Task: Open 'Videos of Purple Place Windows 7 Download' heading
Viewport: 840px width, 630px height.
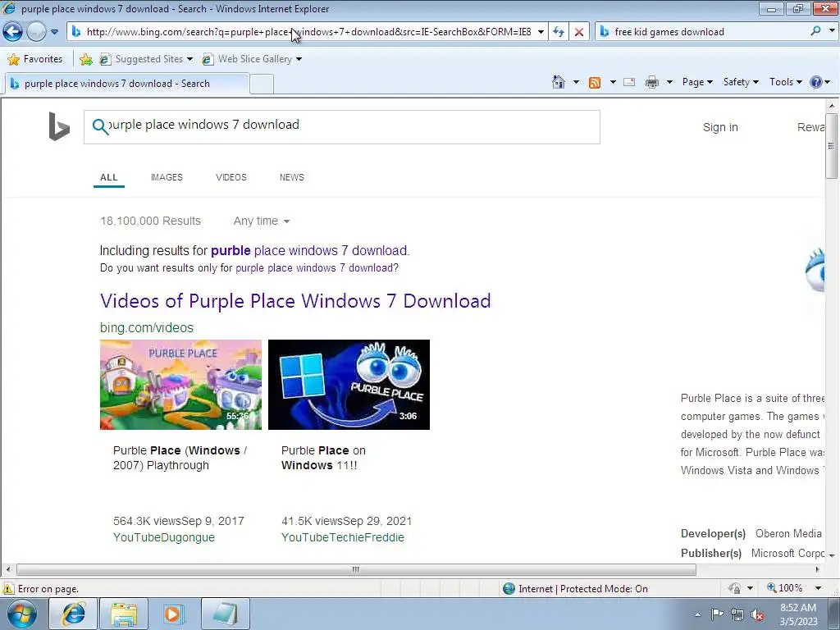Action: click(x=295, y=301)
